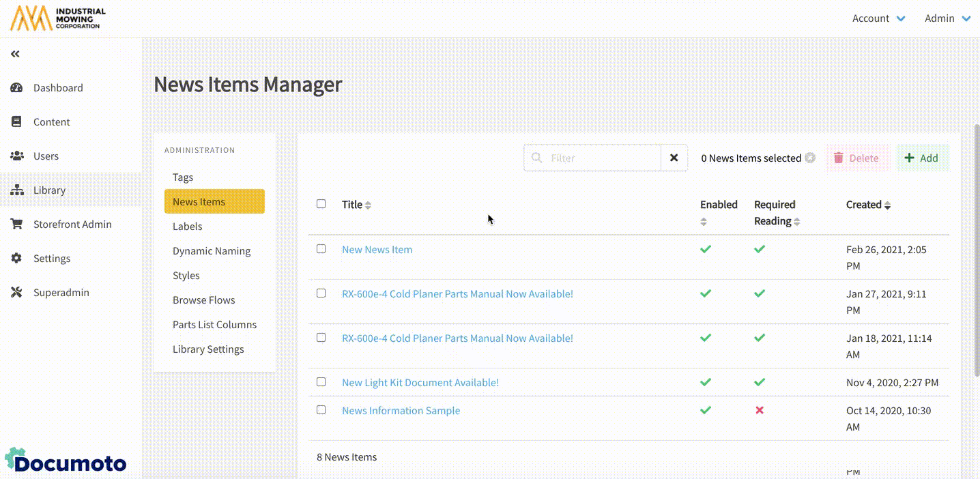Go to Library Settings menu item
Viewport: 980px width, 479px height.
click(x=208, y=349)
